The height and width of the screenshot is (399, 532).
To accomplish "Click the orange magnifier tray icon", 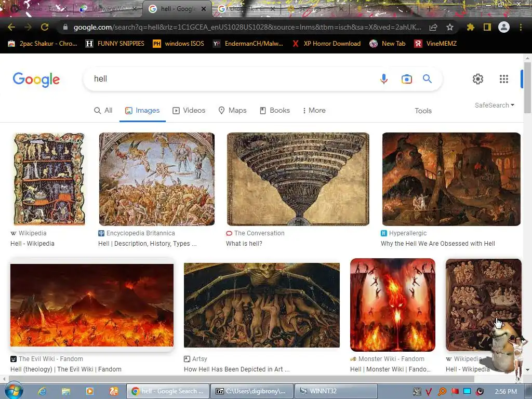I will click(442, 392).
